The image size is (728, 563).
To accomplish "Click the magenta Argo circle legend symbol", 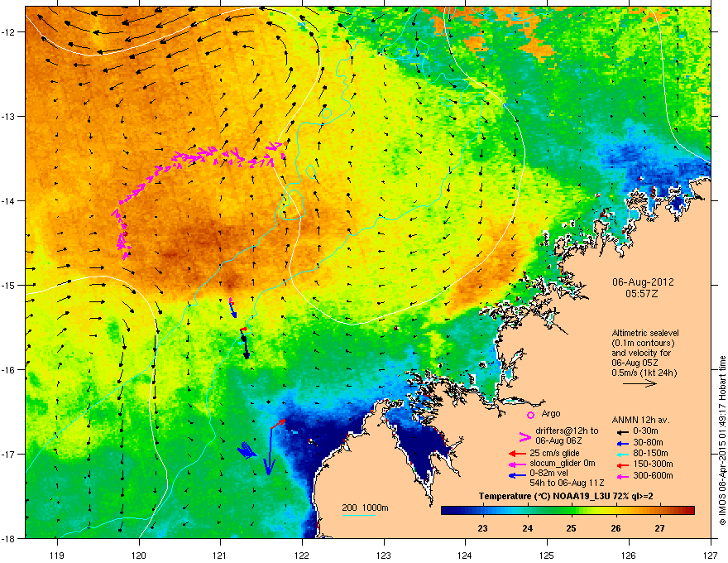I will point(530,415).
